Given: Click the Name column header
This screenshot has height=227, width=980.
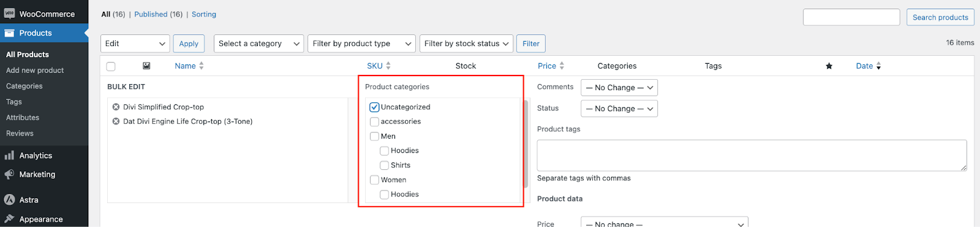Looking at the screenshot, I should [185, 66].
